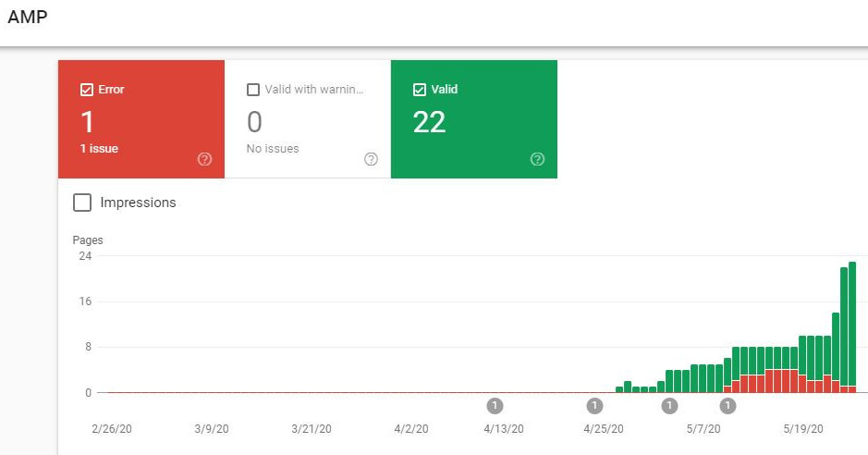868x455 pixels.
Task: Click the 'No issues' text
Action: tap(273, 148)
